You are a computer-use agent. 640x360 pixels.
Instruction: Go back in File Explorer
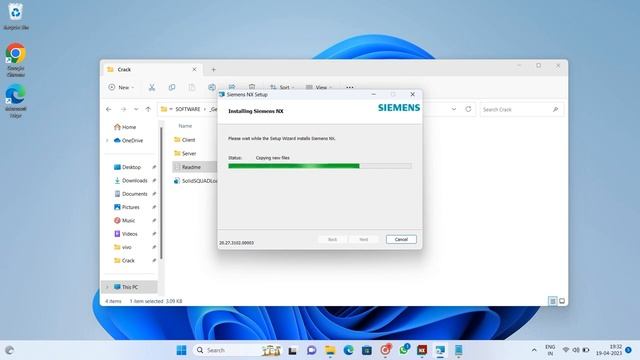[x=109, y=109]
